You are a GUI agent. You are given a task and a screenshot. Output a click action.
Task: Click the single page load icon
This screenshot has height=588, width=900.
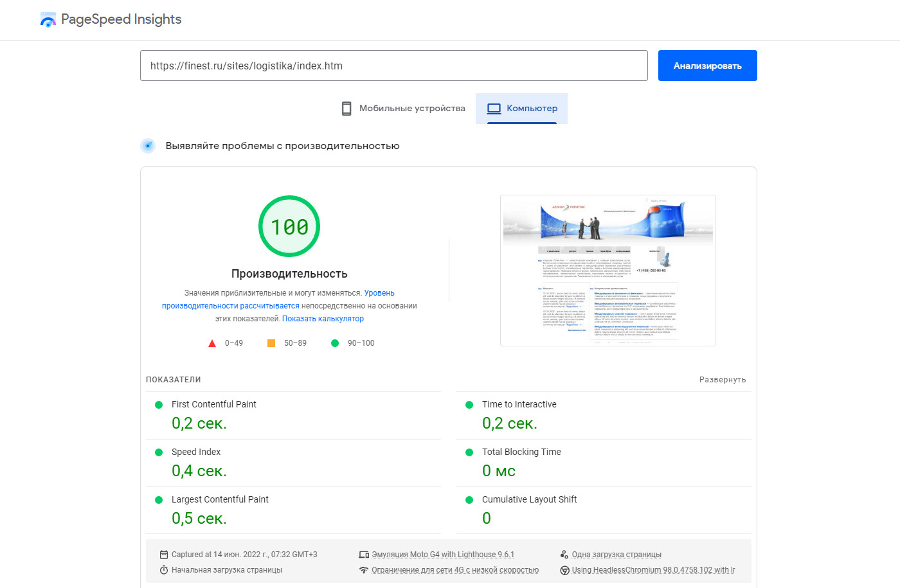(x=564, y=555)
